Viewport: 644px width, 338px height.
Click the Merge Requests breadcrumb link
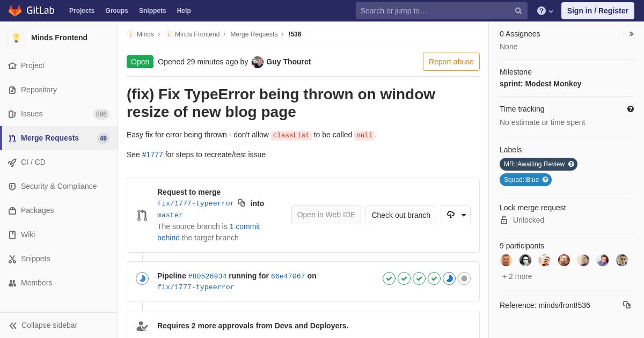254,34
